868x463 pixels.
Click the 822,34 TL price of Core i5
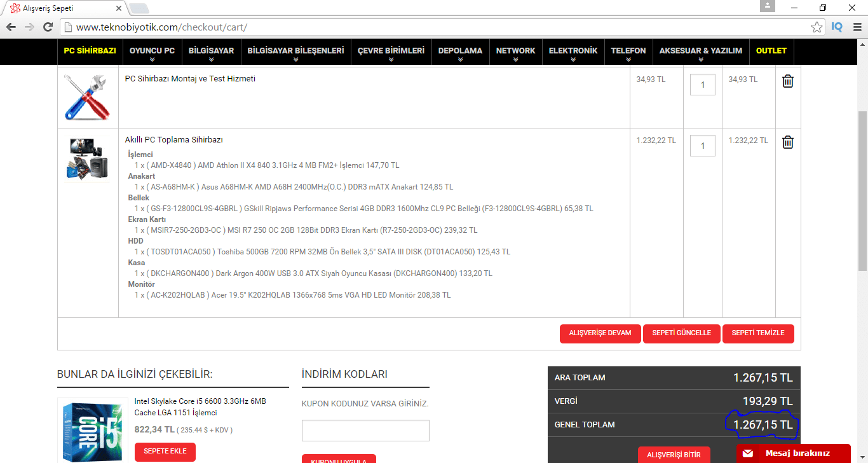[x=154, y=430]
